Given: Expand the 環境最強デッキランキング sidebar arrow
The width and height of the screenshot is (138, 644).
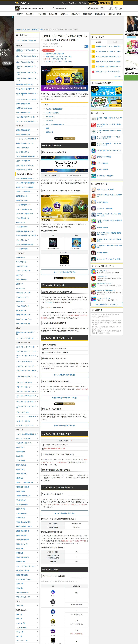Looking at the screenshot, I should click(x=38, y=84).
